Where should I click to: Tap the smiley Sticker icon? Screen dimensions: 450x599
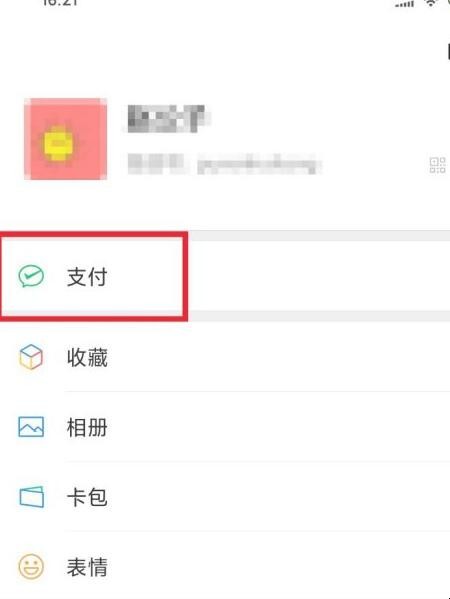coord(31,567)
